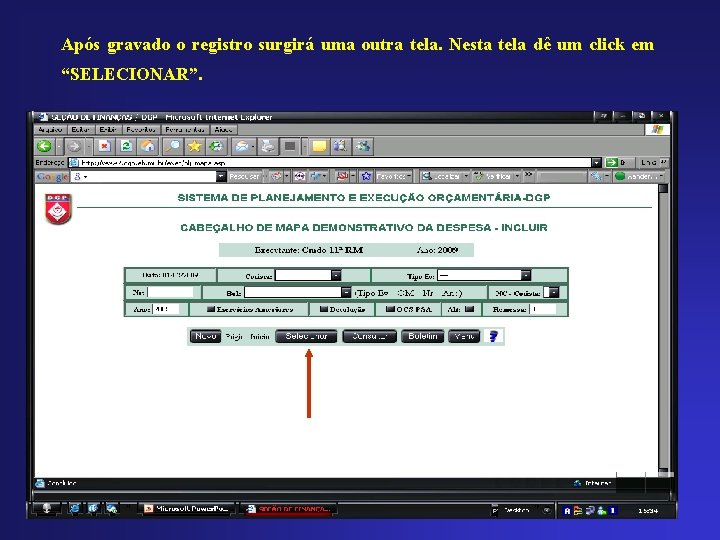720x540 pixels.
Task: Click into the Remessa input field
Action: pos(543,309)
